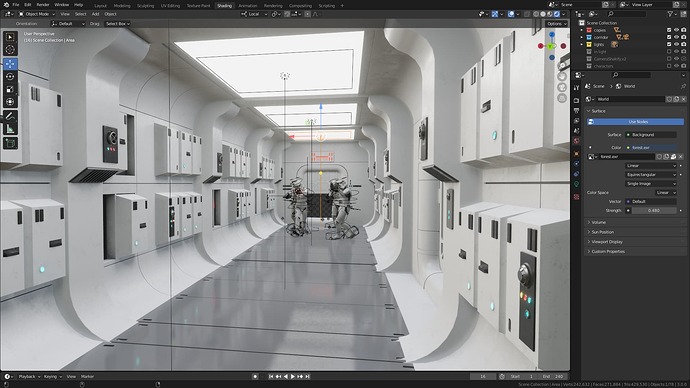Expand the Custom Properties panel
This screenshot has width=690, height=388.
[635, 252]
